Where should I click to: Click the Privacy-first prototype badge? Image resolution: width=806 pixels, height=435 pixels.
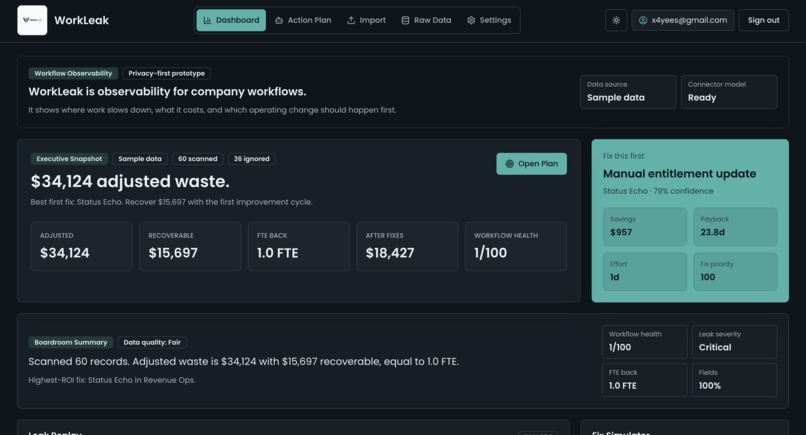click(167, 74)
